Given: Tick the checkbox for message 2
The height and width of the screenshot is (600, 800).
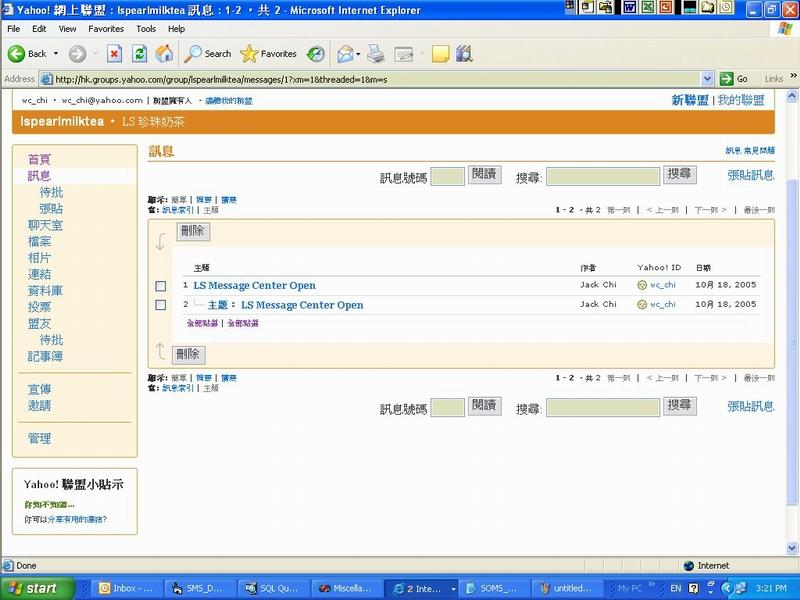Looking at the screenshot, I should click(x=161, y=305).
